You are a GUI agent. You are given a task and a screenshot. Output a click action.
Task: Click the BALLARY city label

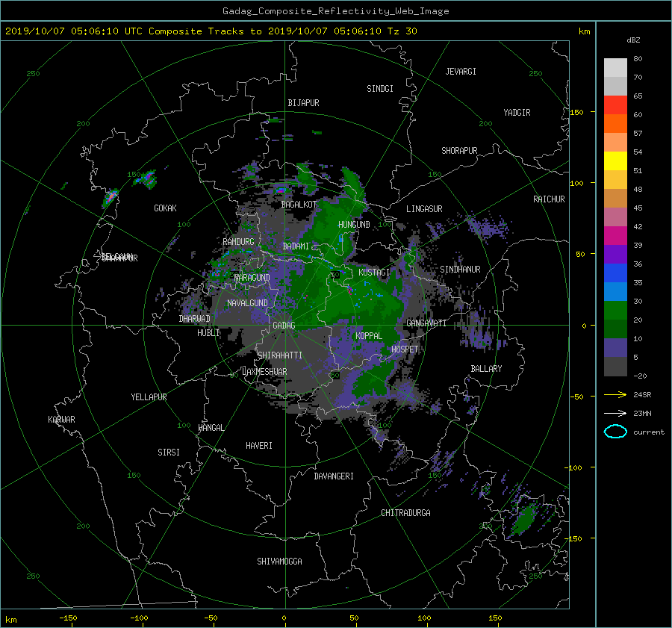point(486,369)
